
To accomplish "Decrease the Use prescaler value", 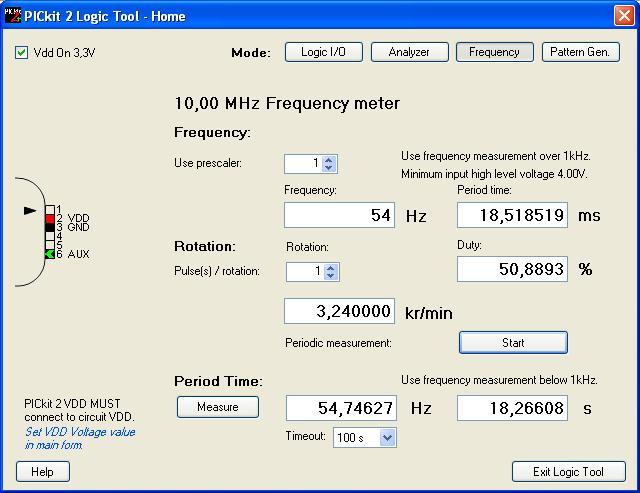I will coord(329,168).
